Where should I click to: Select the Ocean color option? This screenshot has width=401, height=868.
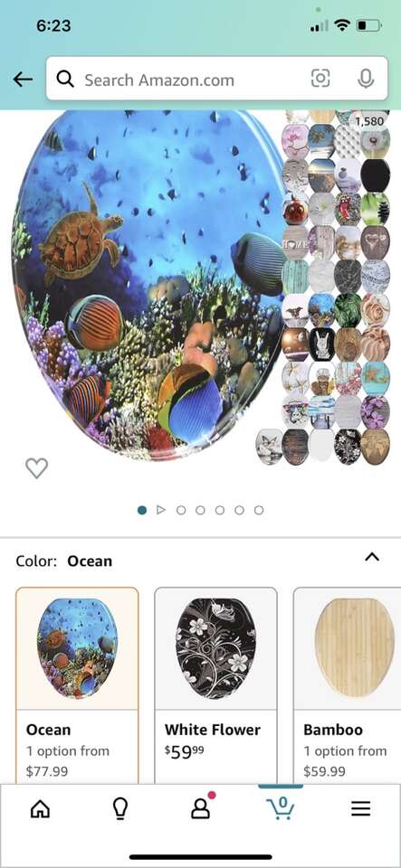pyautogui.click(x=77, y=685)
